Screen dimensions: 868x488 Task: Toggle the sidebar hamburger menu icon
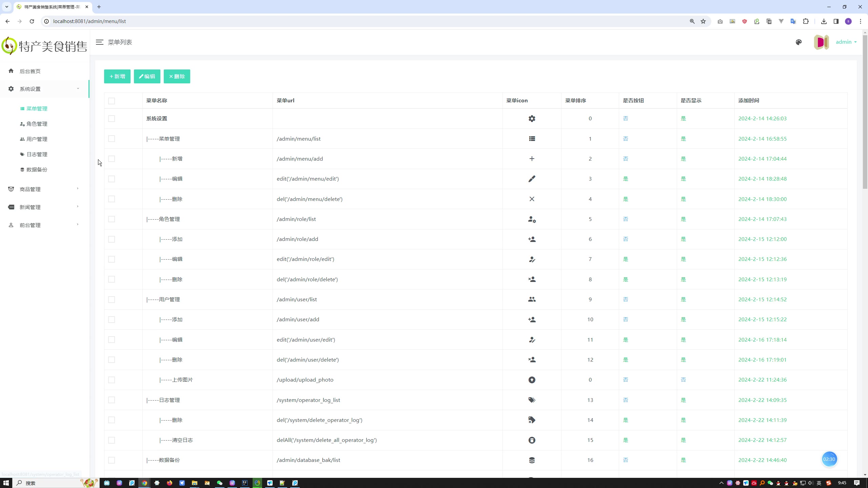(99, 42)
